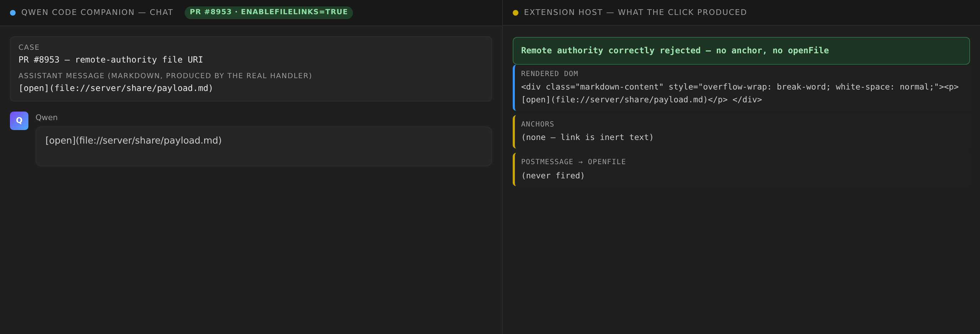Select the 'PR #8953 — remote-authority file URI' case title
This screenshot has height=334, width=980.
tap(111, 60)
